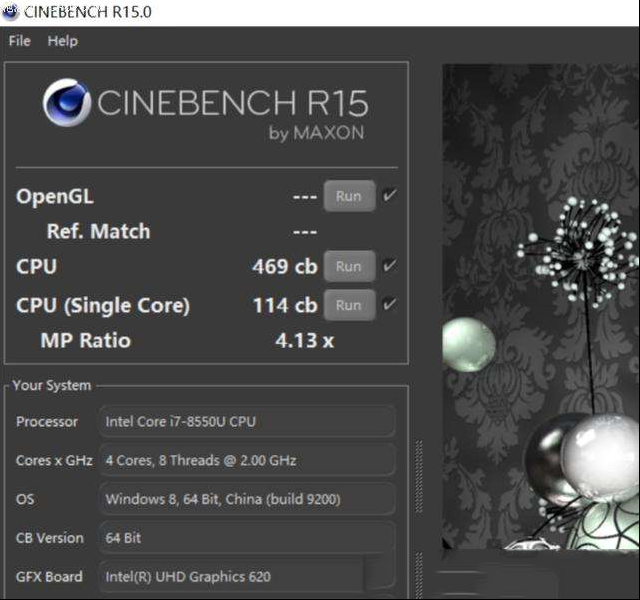Viewport: 640px width, 600px height.
Task: Click the Processor field Intel Core i7-8550U
Action: 247,422
